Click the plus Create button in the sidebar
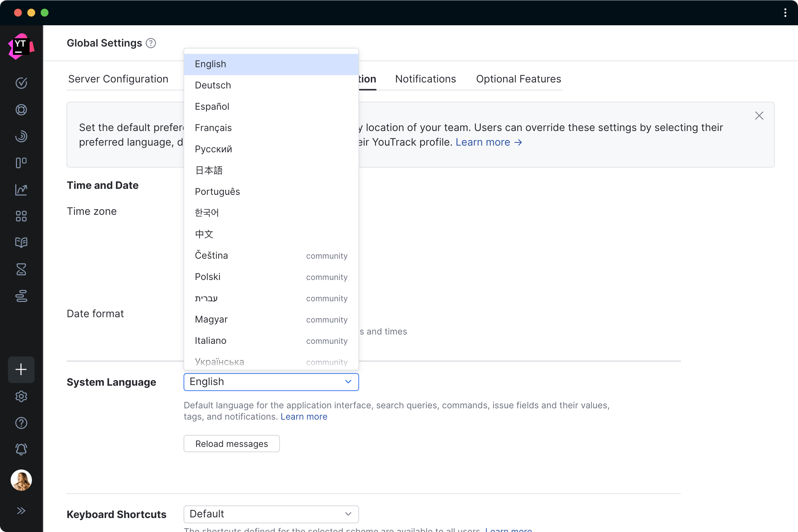The height and width of the screenshot is (532, 798). click(x=21, y=369)
